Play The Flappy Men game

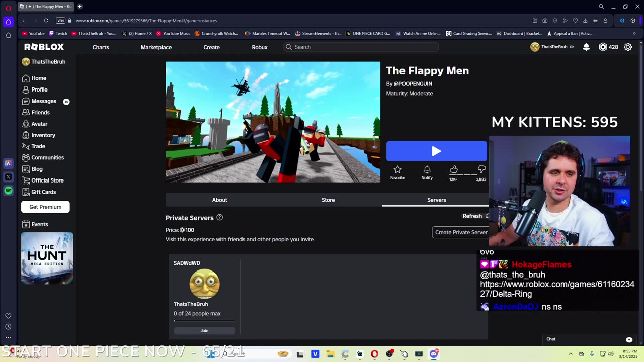pyautogui.click(x=437, y=151)
